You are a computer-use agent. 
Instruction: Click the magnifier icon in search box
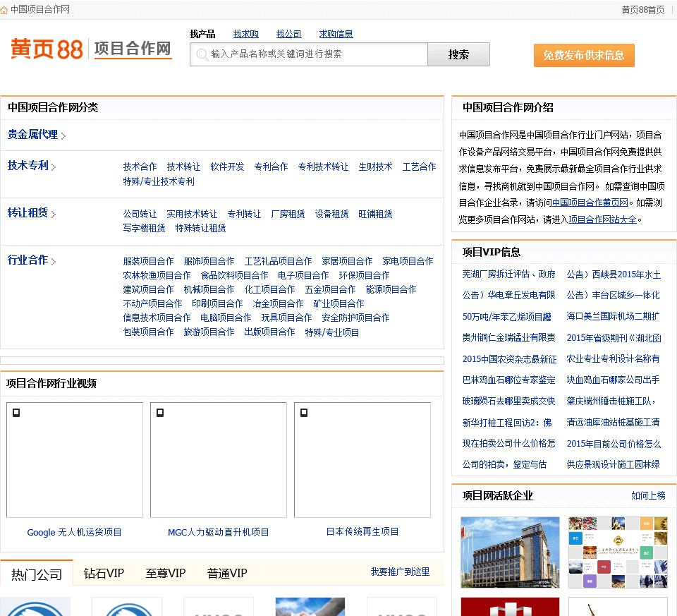click(202, 54)
